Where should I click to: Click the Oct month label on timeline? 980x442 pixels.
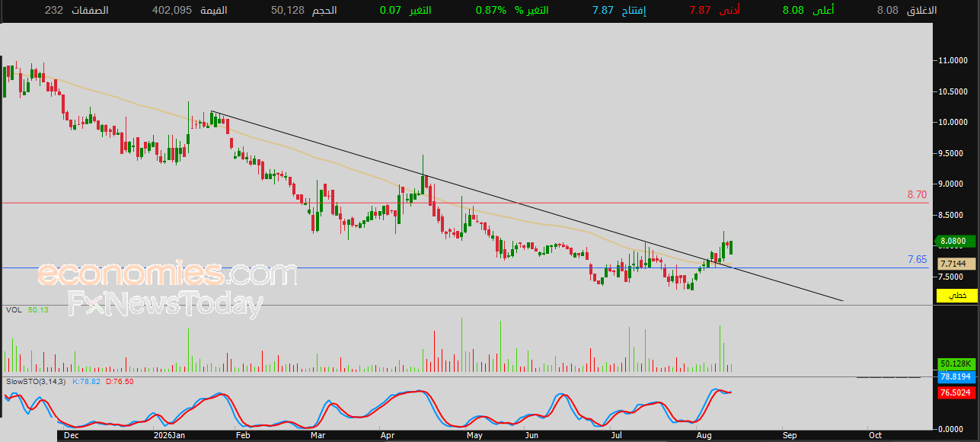click(x=875, y=435)
